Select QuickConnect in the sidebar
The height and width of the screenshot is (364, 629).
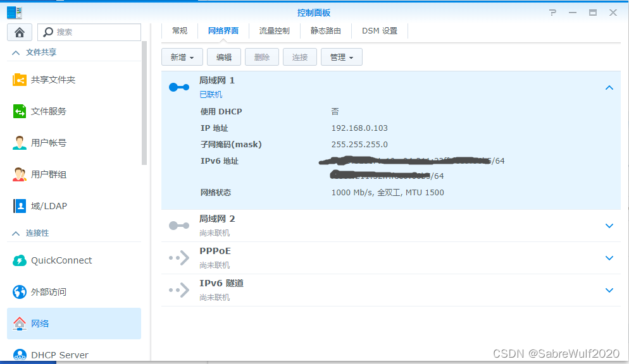(x=61, y=260)
